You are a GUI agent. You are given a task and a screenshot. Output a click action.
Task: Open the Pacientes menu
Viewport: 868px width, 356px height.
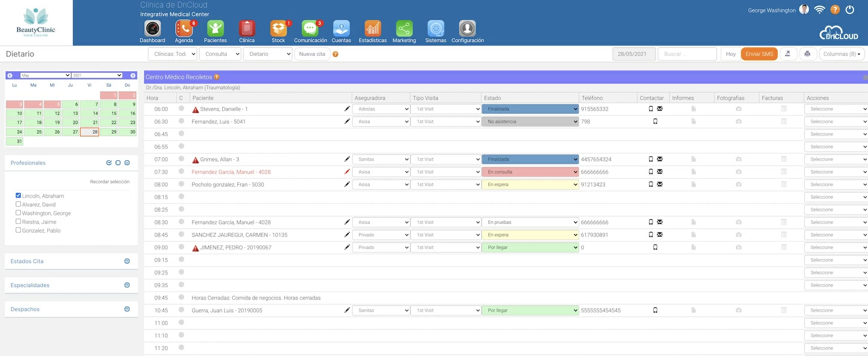click(215, 32)
